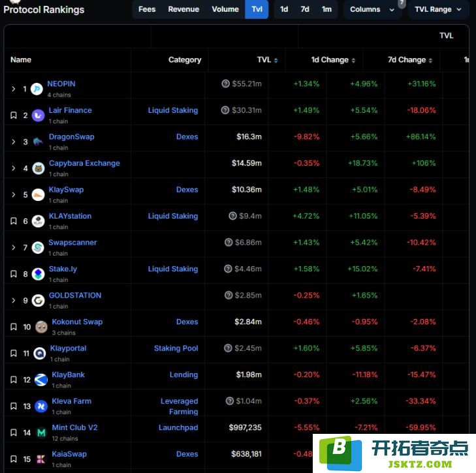This screenshot has height=473, width=476.
Task: Select the Tvl tab
Action: (x=257, y=9)
